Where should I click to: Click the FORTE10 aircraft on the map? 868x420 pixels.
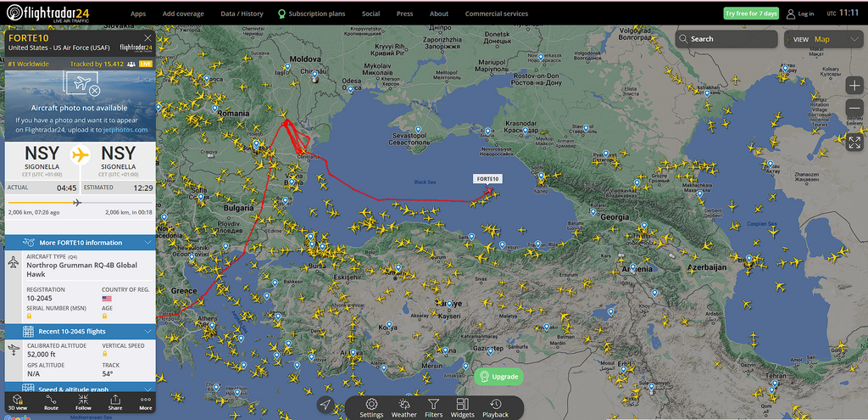489,191
